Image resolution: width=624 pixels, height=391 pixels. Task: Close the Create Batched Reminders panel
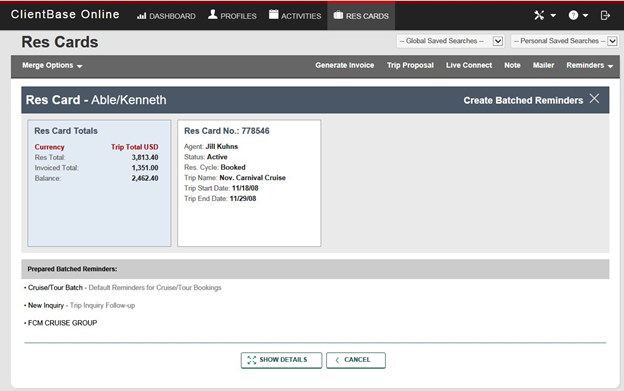tap(594, 99)
